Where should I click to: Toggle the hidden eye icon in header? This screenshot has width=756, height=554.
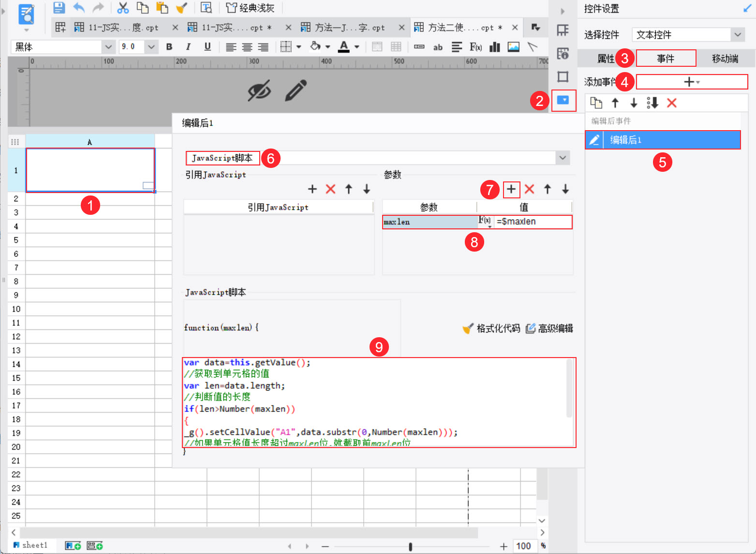tap(259, 90)
